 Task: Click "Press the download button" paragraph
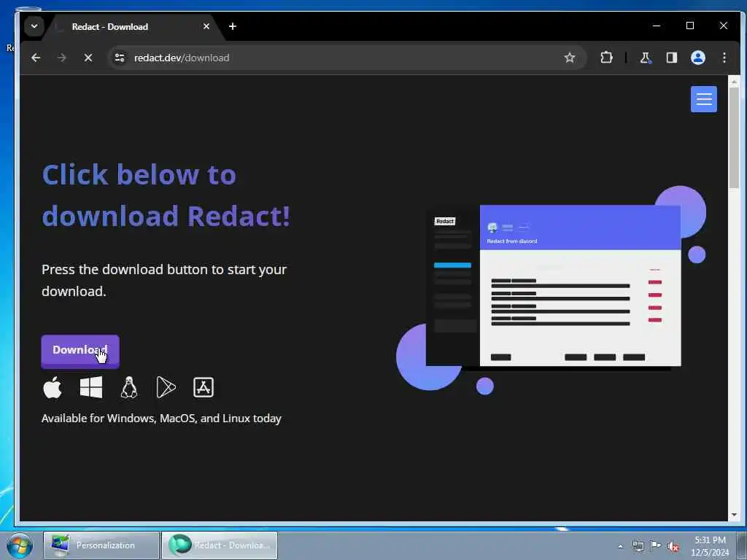164,280
